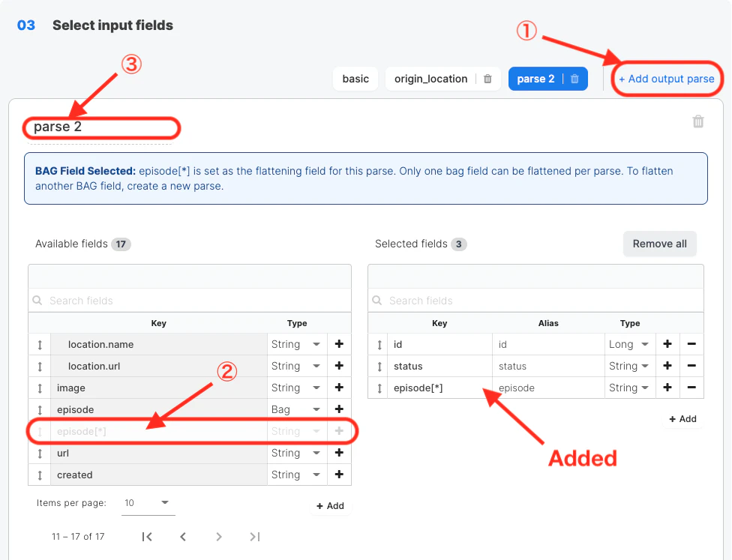Viewport: 732px width, 560px height.
Task: Switch to the origin_location parse tab
Action: [x=431, y=79]
